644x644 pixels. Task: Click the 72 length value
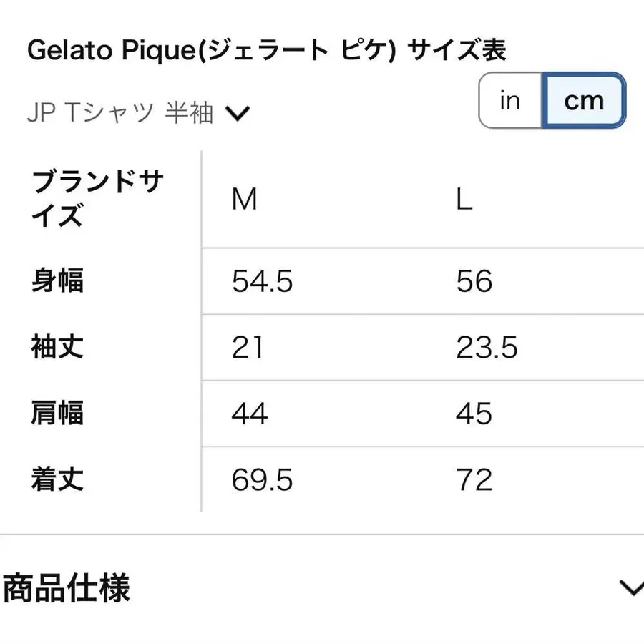[x=474, y=481]
